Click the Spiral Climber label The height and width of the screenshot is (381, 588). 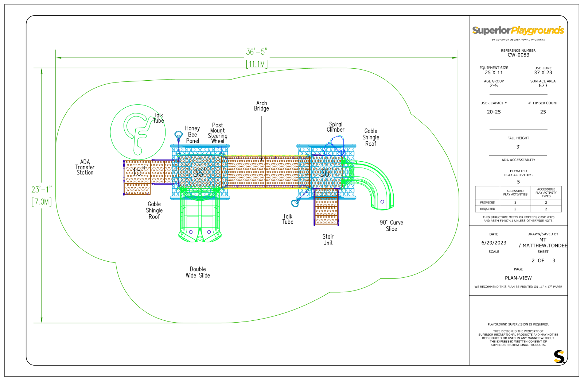[335, 127]
